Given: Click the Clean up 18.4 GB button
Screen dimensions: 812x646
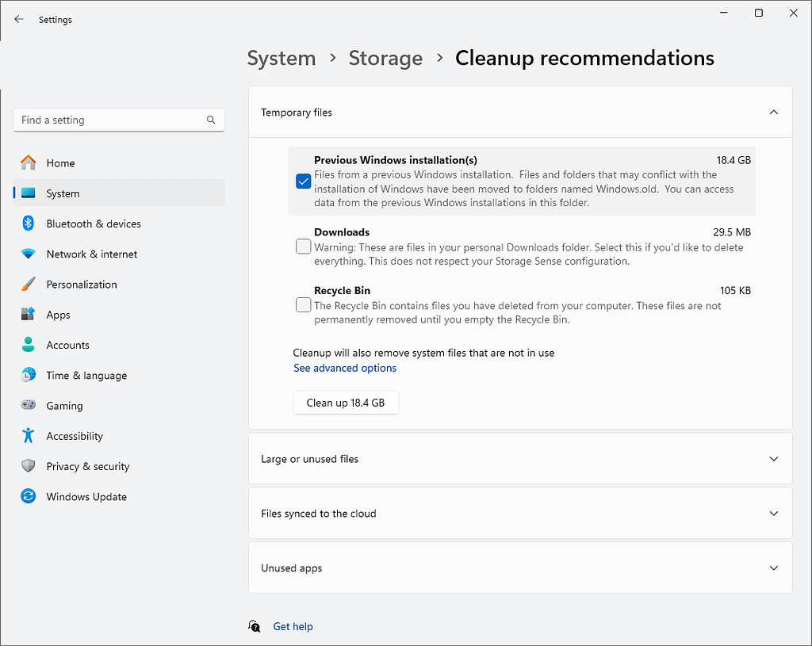Looking at the screenshot, I should (x=346, y=403).
